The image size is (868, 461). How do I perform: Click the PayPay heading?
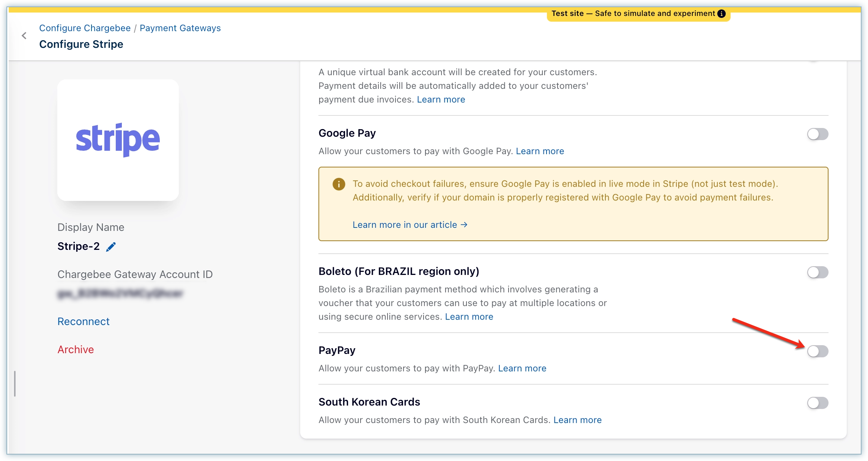click(x=337, y=350)
